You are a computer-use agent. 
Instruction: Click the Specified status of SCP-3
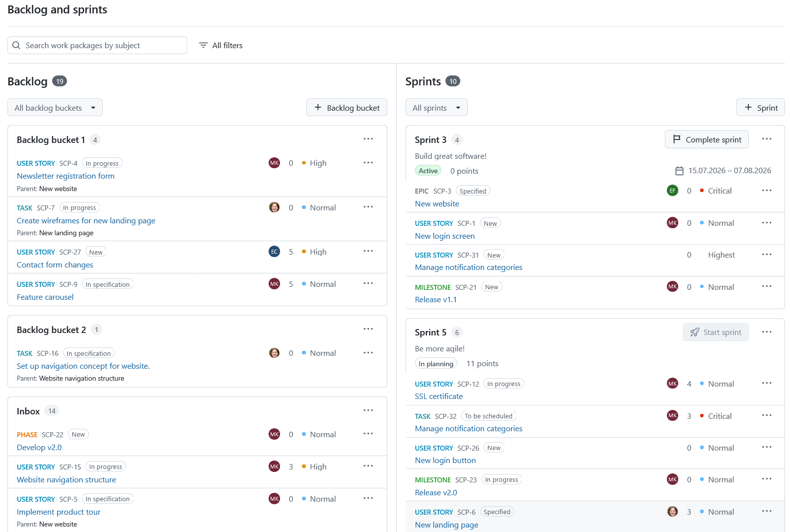click(x=473, y=191)
